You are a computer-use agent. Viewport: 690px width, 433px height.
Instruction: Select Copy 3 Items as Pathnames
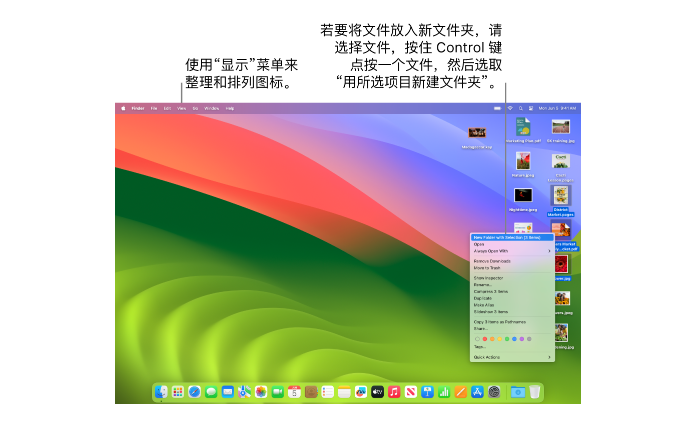point(512,322)
